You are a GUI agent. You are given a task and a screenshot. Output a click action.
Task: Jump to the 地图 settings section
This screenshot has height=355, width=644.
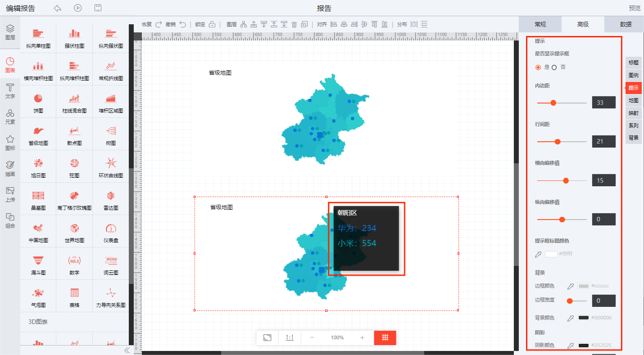pyautogui.click(x=634, y=100)
